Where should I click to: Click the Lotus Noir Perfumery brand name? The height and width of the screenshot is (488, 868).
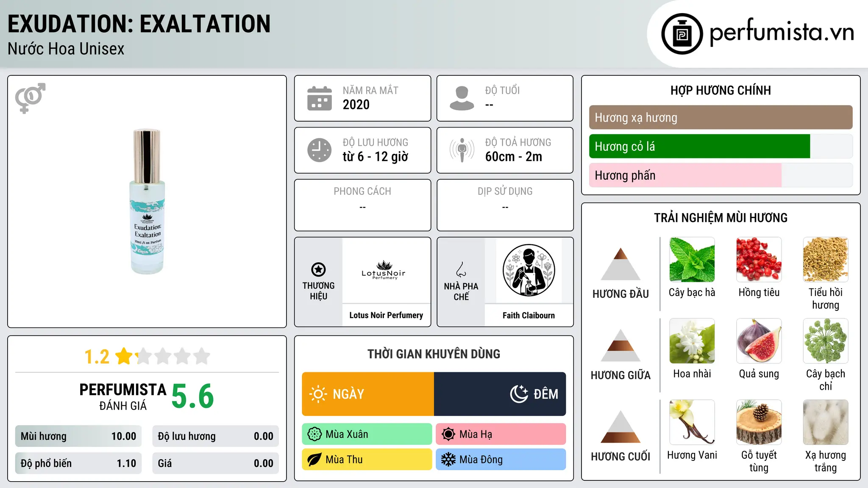click(386, 315)
